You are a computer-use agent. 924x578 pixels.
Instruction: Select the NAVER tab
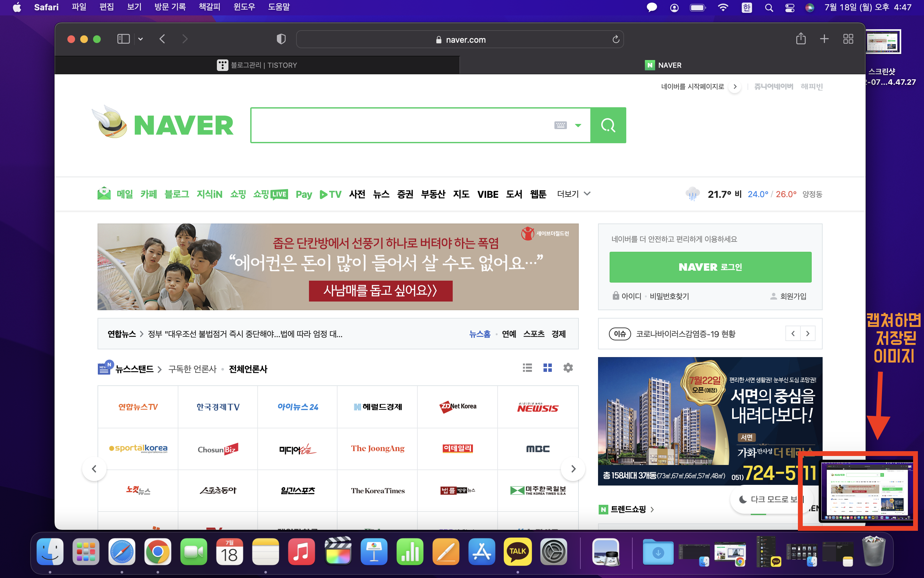pos(663,65)
